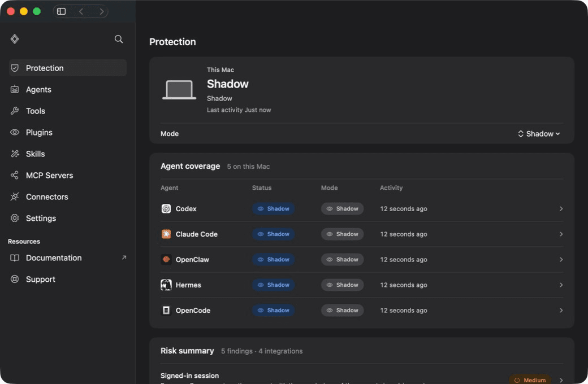Click the Hermes agent icon
The width and height of the screenshot is (588, 384).
coord(166,285)
